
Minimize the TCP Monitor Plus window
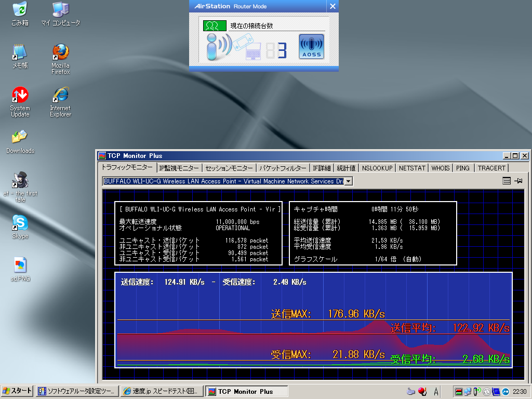[507, 156]
